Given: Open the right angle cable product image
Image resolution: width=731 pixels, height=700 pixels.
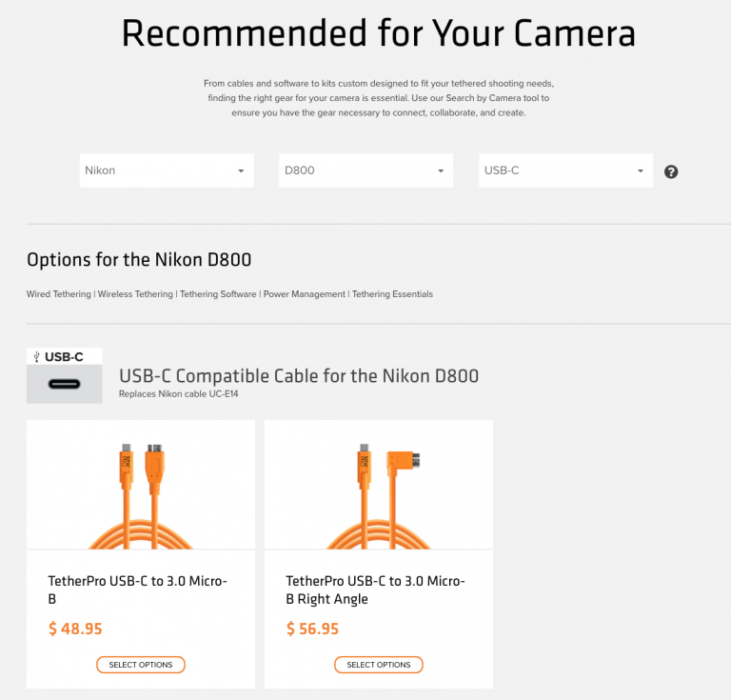Looking at the screenshot, I should pyautogui.click(x=379, y=485).
